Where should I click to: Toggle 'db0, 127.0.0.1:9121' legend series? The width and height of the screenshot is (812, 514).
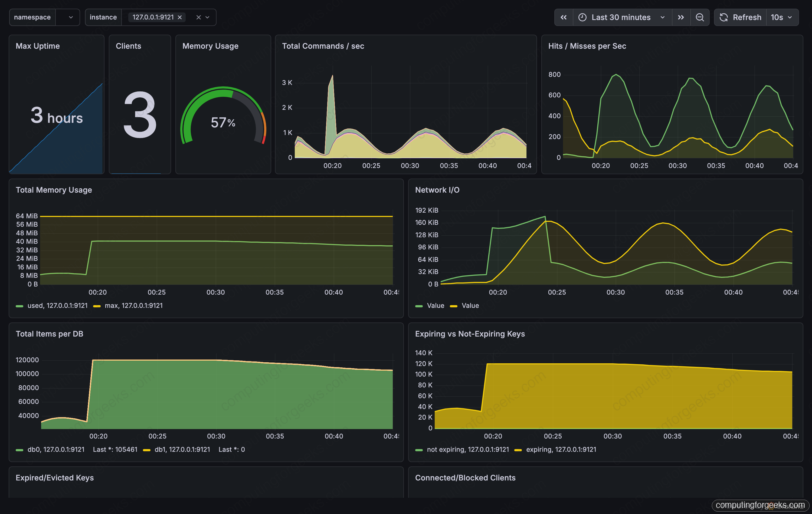[56, 449]
